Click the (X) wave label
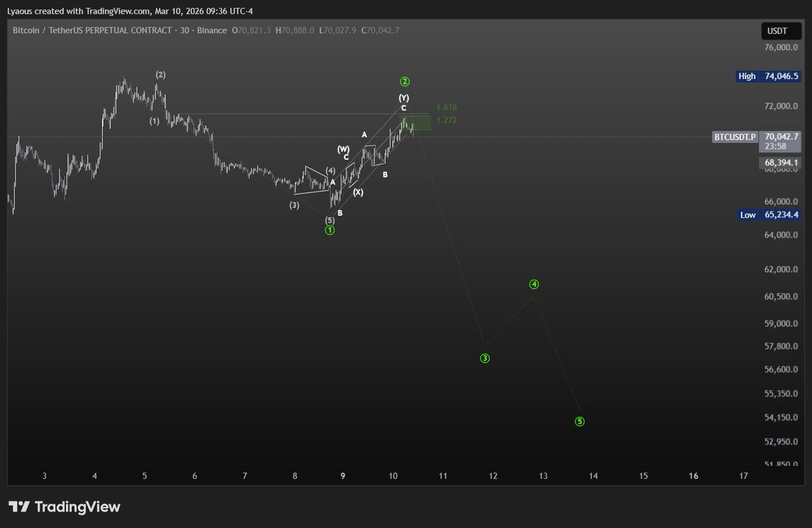812x528 pixels. (358, 192)
